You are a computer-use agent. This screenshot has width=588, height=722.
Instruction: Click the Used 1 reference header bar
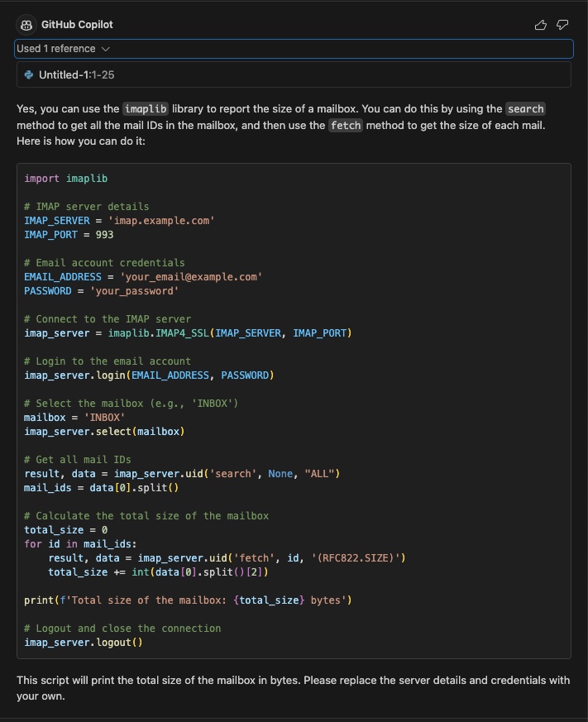click(294, 50)
